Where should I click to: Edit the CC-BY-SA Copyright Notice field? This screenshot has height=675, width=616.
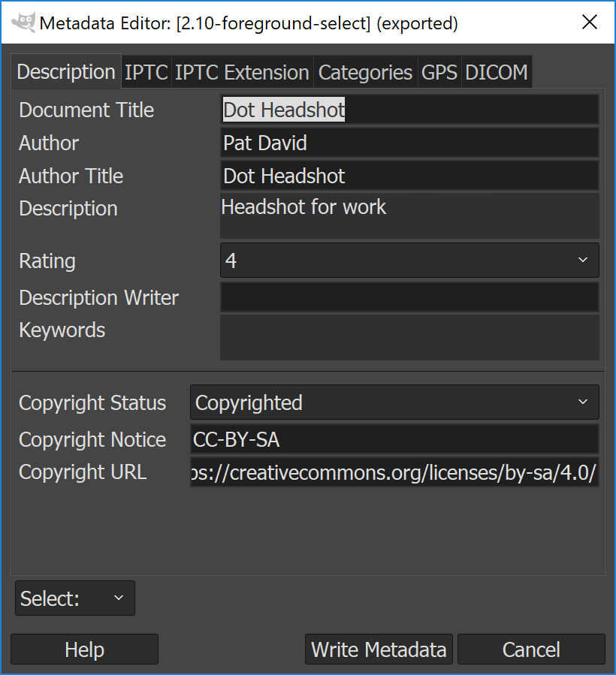pos(394,439)
